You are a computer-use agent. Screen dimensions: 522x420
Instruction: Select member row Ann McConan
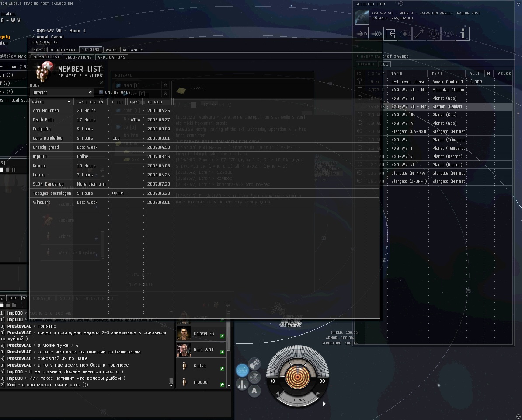tap(205, 111)
